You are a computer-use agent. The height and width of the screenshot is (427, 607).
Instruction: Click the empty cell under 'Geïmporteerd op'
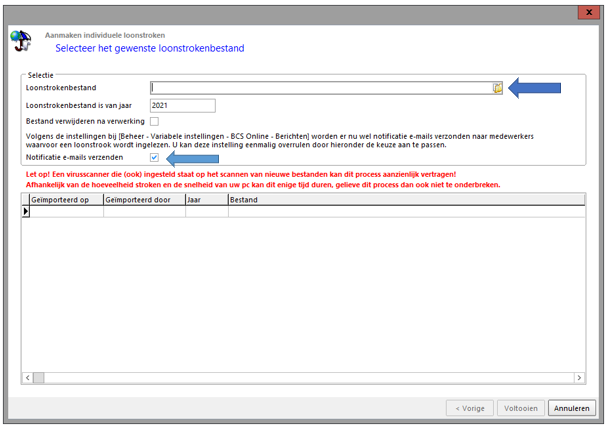[x=66, y=212]
